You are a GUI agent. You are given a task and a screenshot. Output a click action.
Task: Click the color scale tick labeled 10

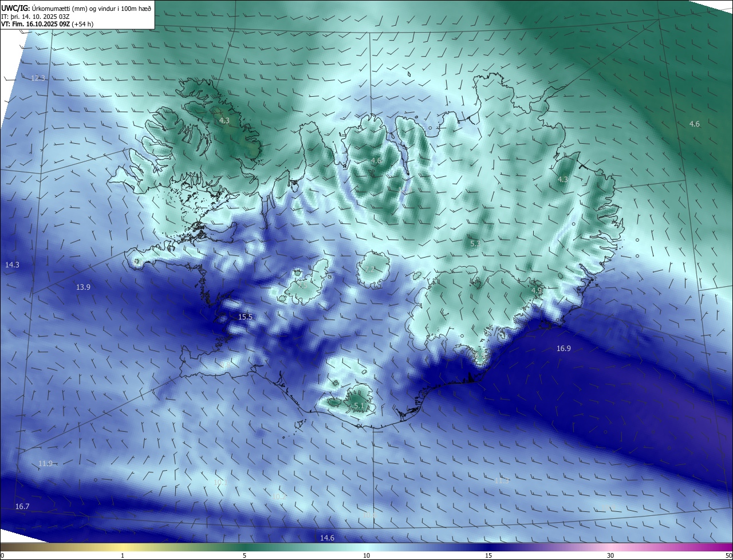(x=366, y=555)
